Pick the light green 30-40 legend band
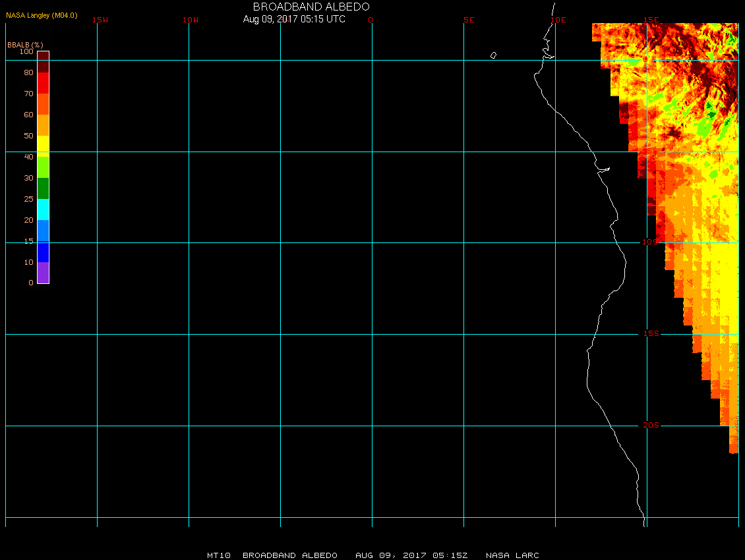Image resolution: width=745 pixels, height=560 pixels. (44, 167)
